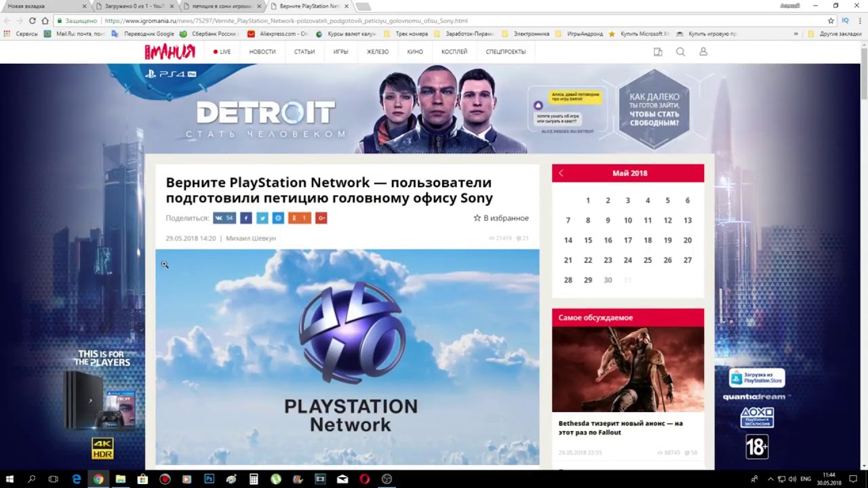The height and width of the screenshot is (488, 868).
Task: Open НОВОСТИ menu item
Action: click(x=262, y=52)
